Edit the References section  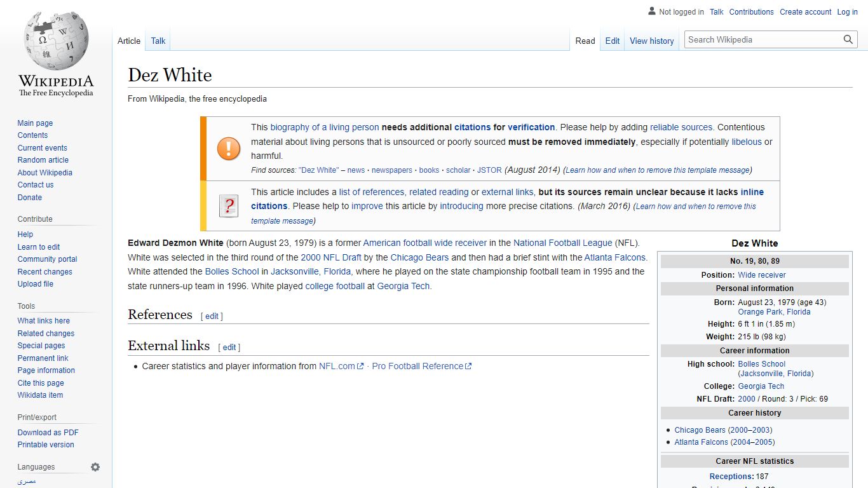(212, 316)
